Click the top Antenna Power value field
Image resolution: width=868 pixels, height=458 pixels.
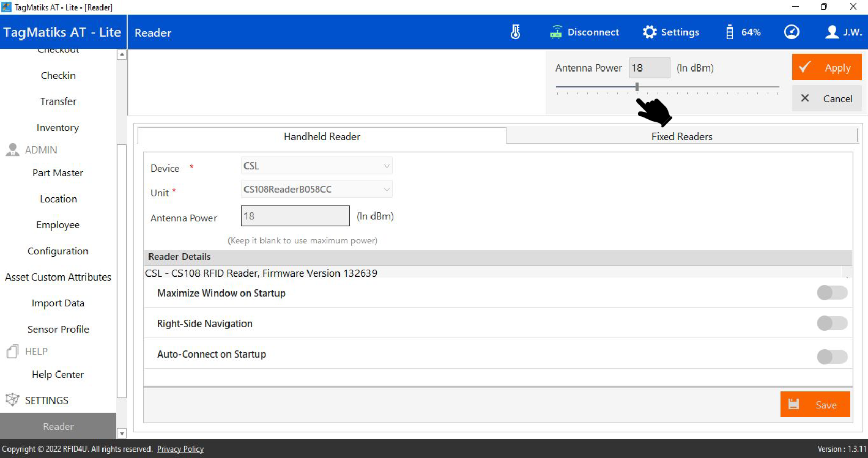click(650, 68)
